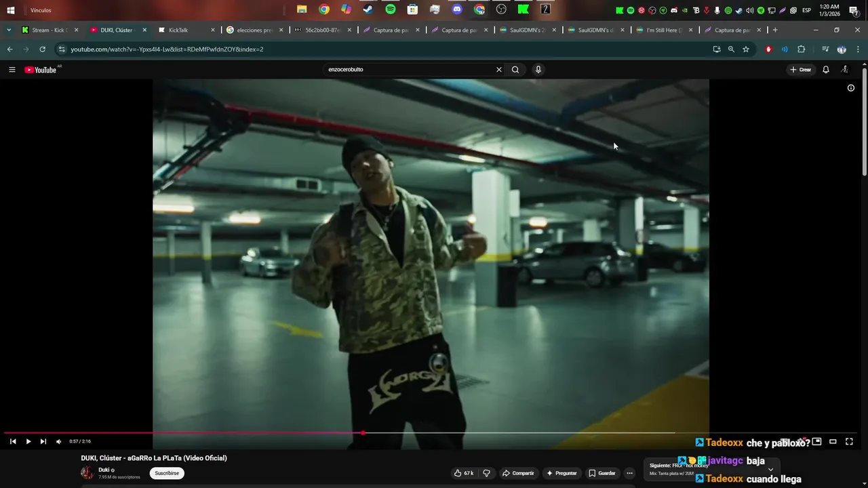Like the video (67 k)
Viewport: 868px width, 488px height.
[x=464, y=473]
